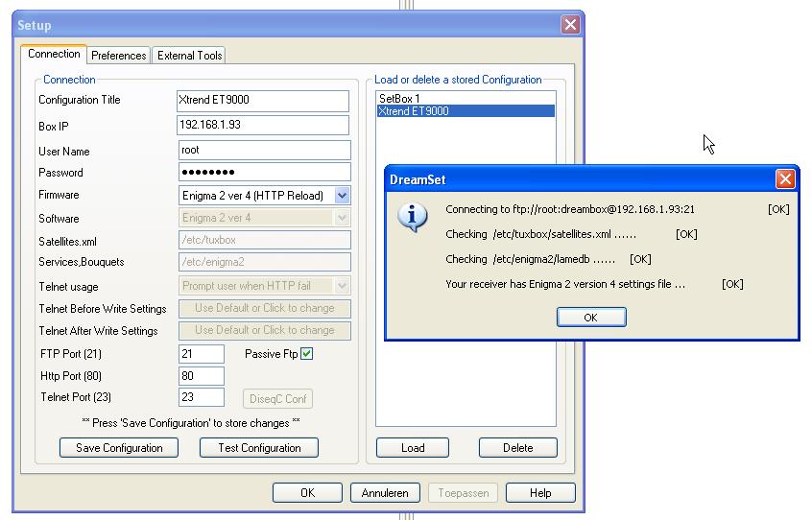
Task: Click the Box IP input field
Action: coord(263,125)
